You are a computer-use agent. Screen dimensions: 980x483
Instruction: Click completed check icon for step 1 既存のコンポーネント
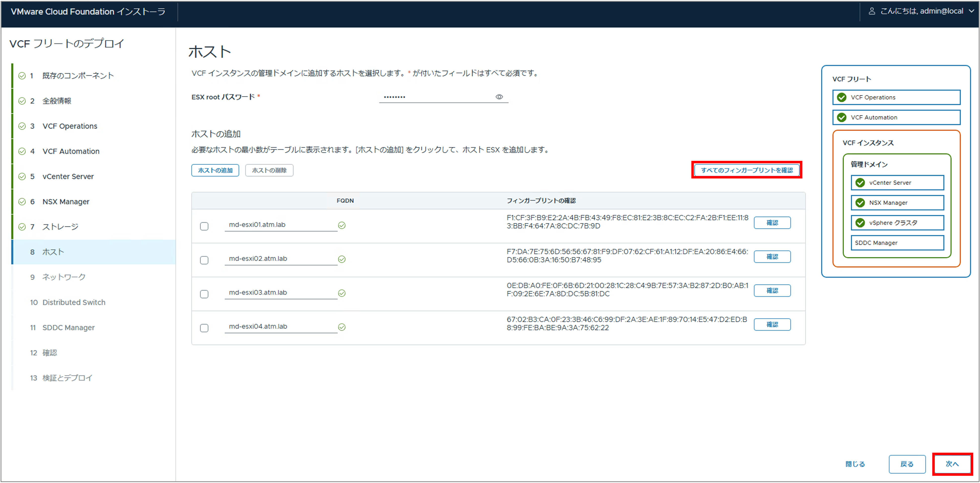point(22,76)
